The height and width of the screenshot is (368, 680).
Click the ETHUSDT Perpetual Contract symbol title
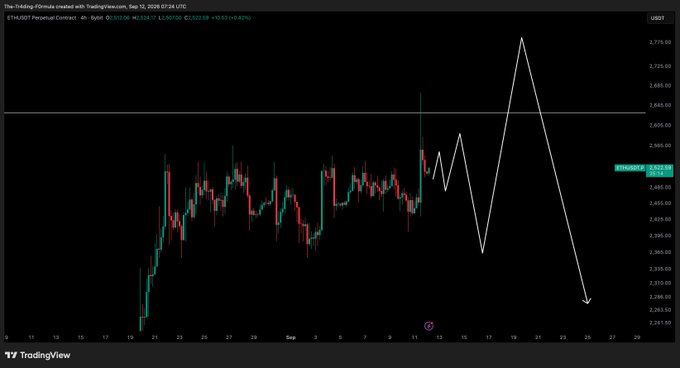(43, 18)
